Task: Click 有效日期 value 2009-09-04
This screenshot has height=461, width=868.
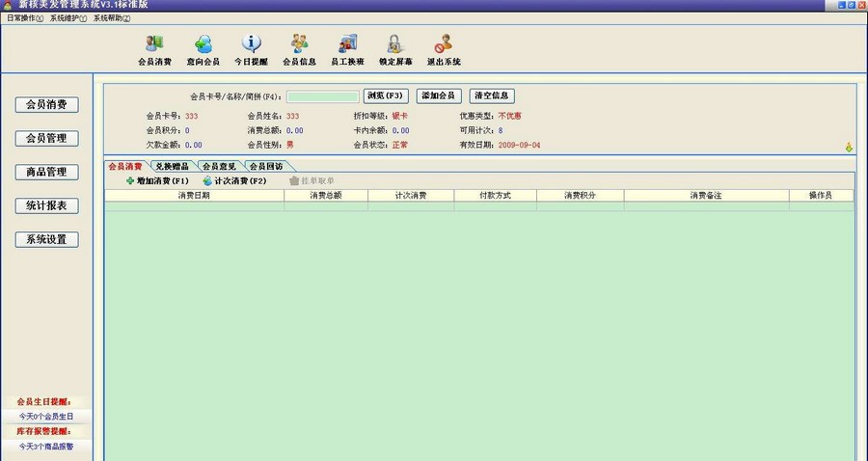Action: [519, 145]
